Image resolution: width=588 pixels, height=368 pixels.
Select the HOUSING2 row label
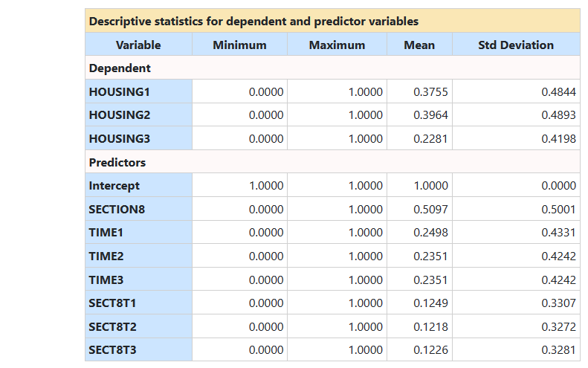click(x=120, y=115)
